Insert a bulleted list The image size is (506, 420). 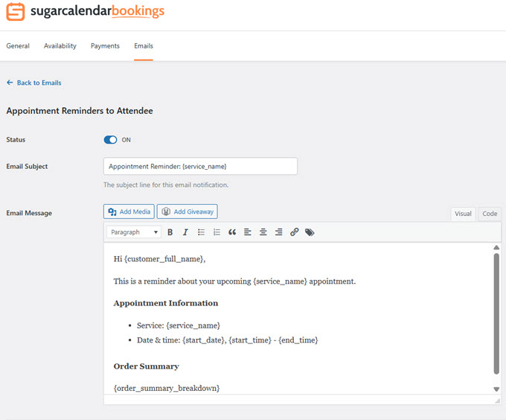[201, 232]
